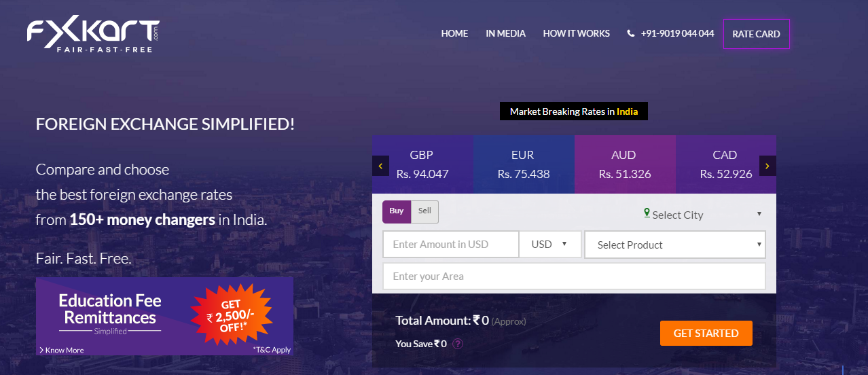Show previous currency rates with left arrow
868x375 pixels.
[x=380, y=166]
